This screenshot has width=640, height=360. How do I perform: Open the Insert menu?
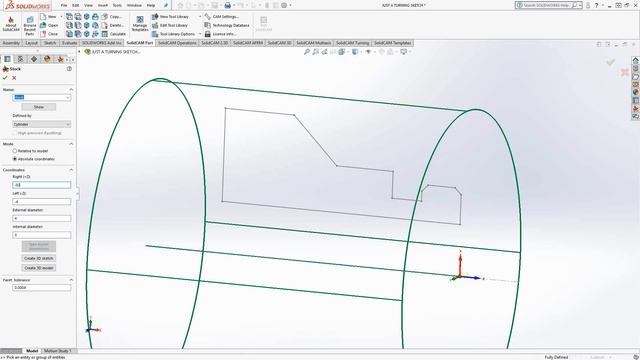103,5
